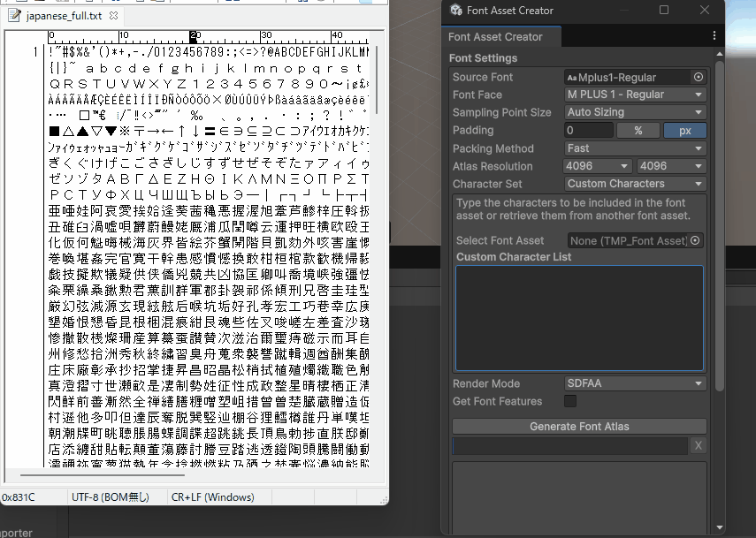Click the Generate Font Atlas button
Screen dimensions: 756x538
point(579,427)
